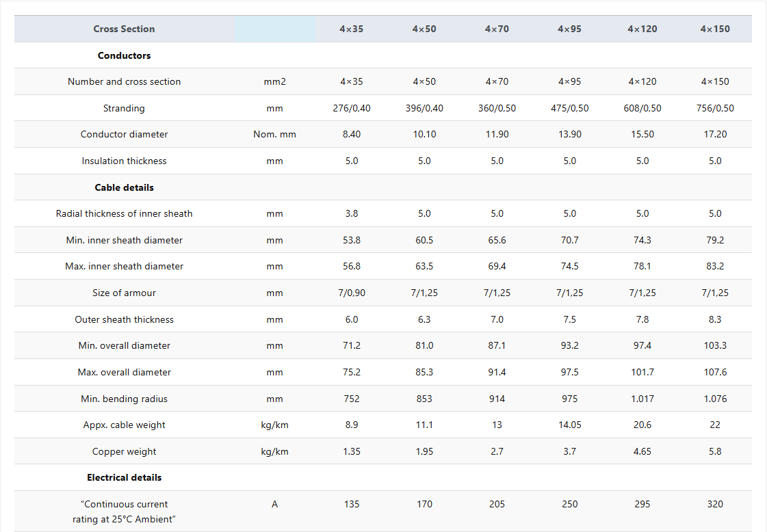The height and width of the screenshot is (532, 767).
Task: Select the 4×150 column in the header row
Action: [715, 29]
